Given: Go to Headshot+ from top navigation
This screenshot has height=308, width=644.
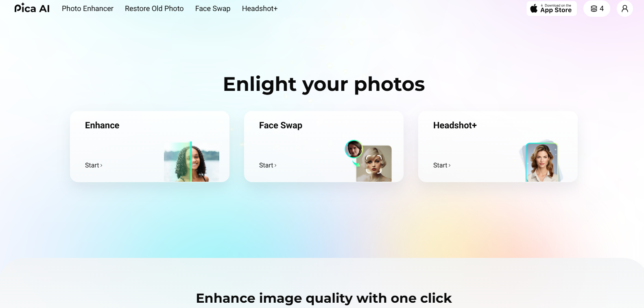Looking at the screenshot, I should [260, 9].
